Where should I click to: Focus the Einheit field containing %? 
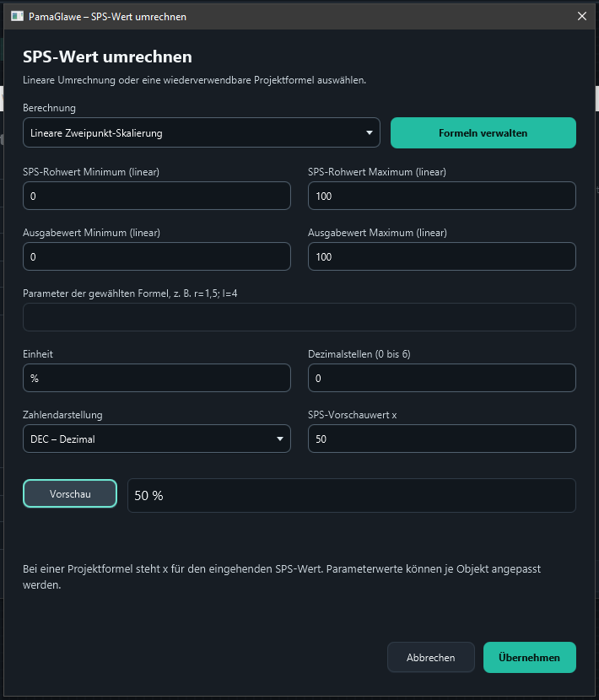tap(157, 378)
